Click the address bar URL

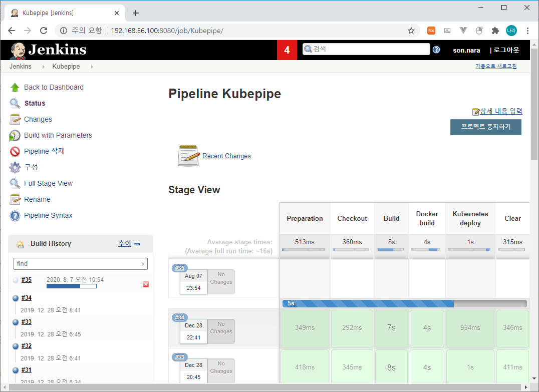(167, 31)
